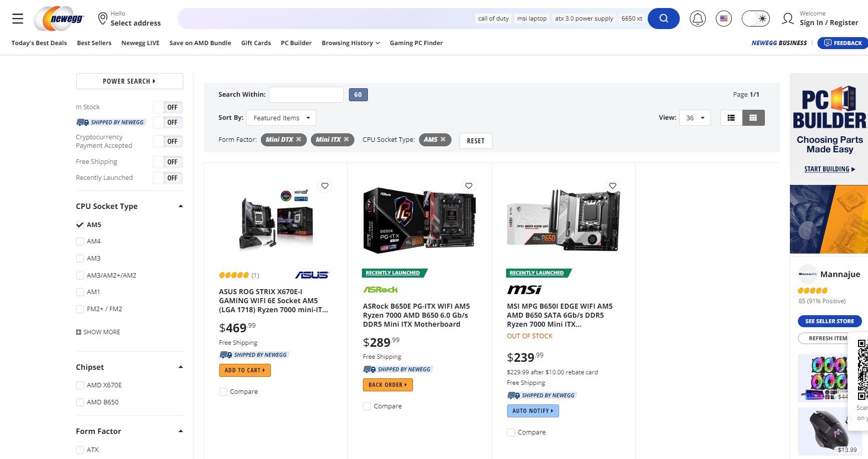Click the blue search magnifier button
868x459 pixels.
[663, 19]
